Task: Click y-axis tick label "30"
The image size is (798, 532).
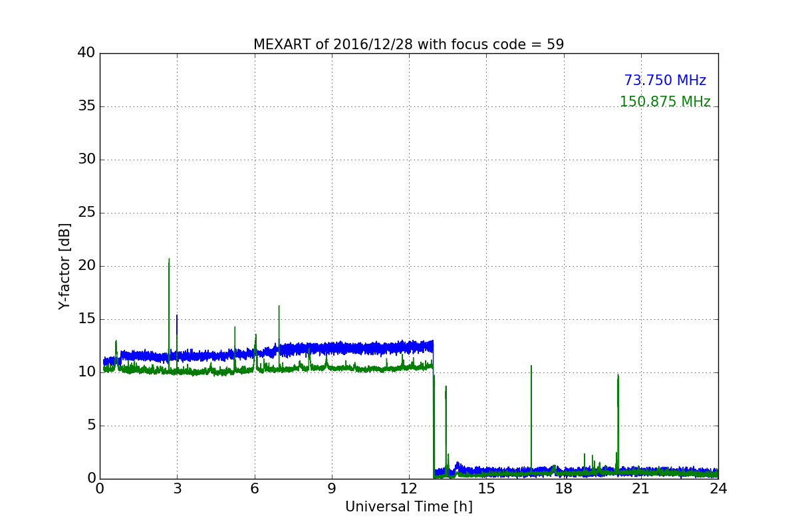Action: coord(87,160)
